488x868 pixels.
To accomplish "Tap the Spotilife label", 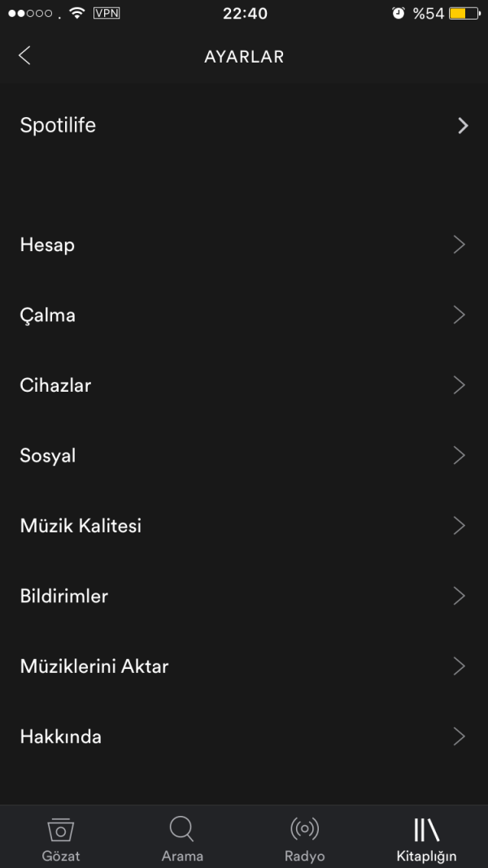I will point(58,126).
